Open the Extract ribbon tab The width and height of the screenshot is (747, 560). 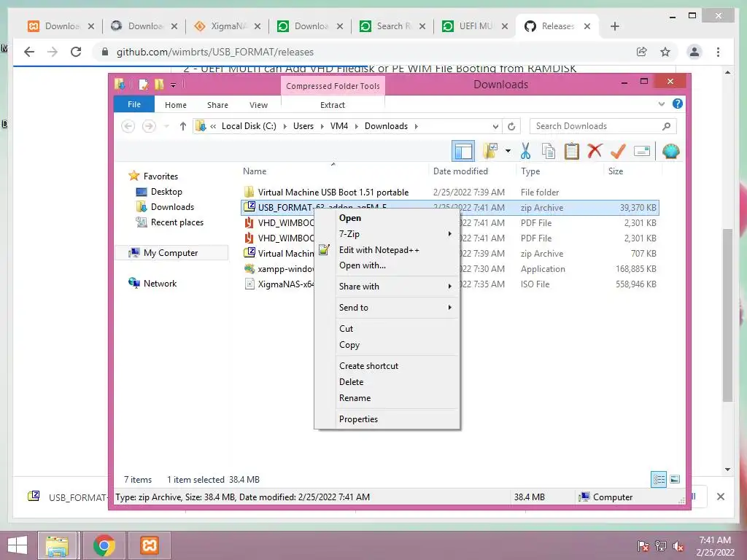(332, 105)
